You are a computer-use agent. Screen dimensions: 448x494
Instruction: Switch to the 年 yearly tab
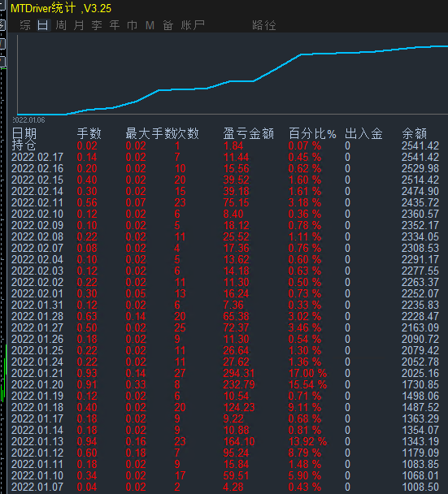(115, 25)
